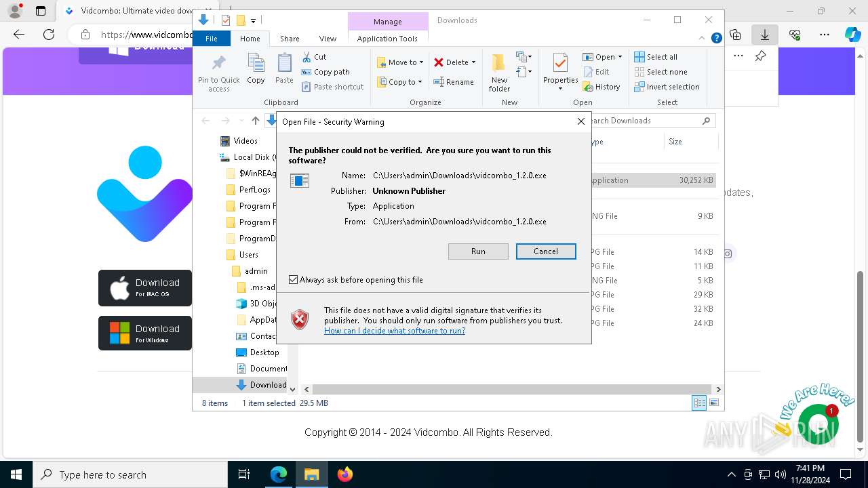Image resolution: width=868 pixels, height=488 pixels.
Task: Open the Move to dropdown
Action: [x=400, y=62]
